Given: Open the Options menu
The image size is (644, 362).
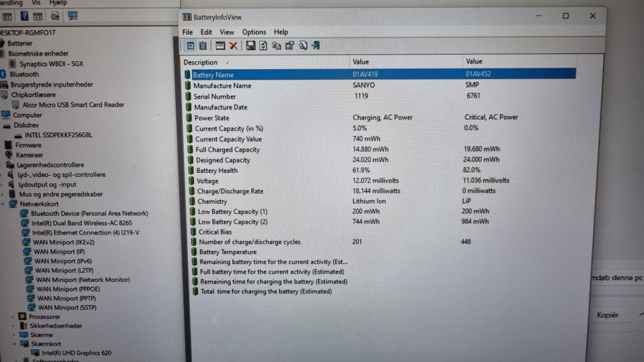Looking at the screenshot, I should (x=254, y=32).
